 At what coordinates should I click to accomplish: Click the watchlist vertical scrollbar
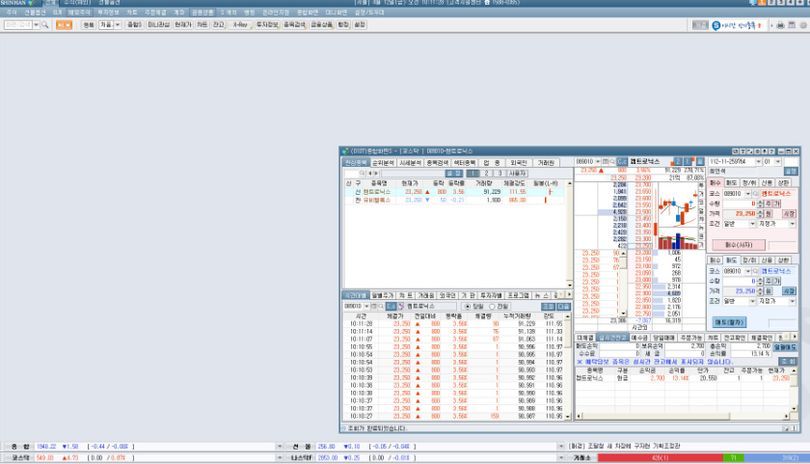(570, 234)
